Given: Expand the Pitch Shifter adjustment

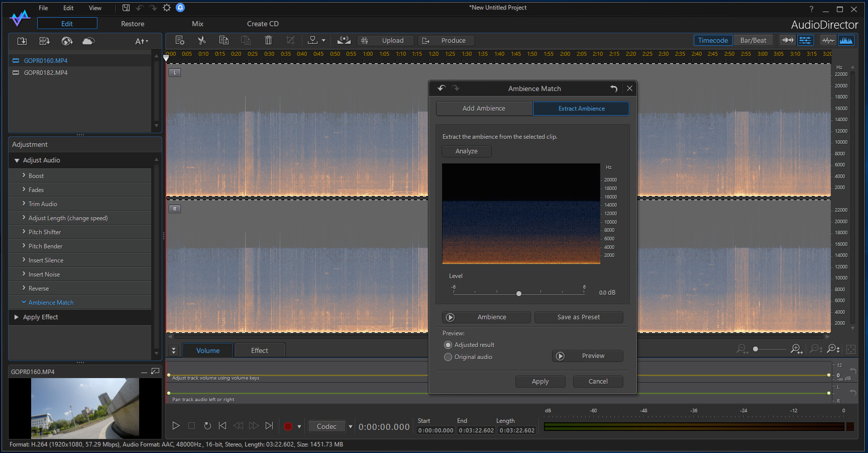Looking at the screenshot, I should point(45,232).
